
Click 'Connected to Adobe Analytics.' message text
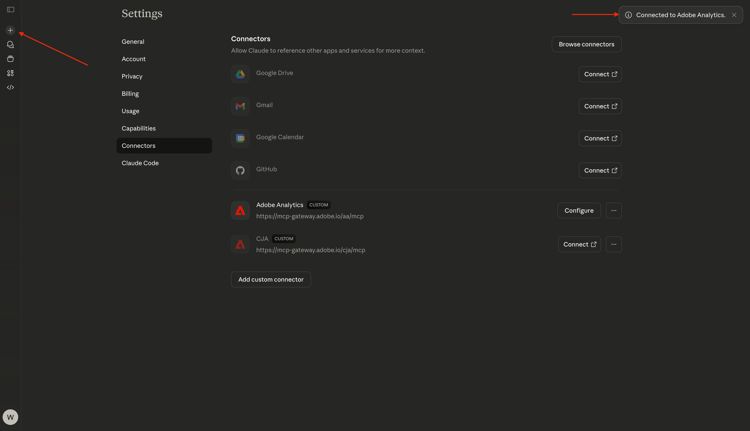[680, 15]
